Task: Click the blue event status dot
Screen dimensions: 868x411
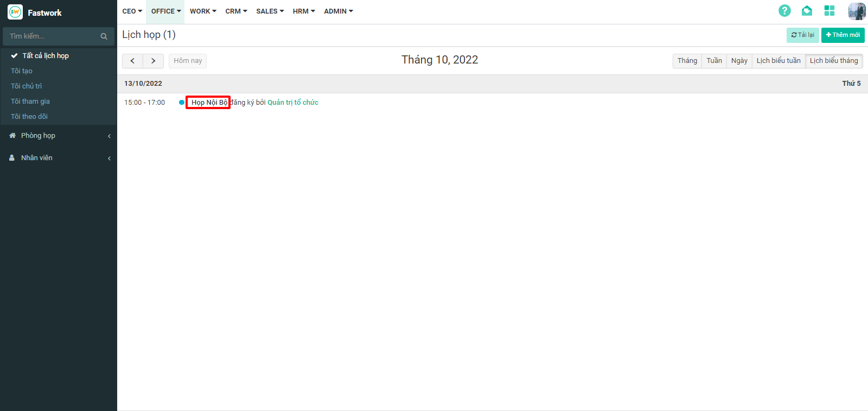Action: [x=182, y=103]
